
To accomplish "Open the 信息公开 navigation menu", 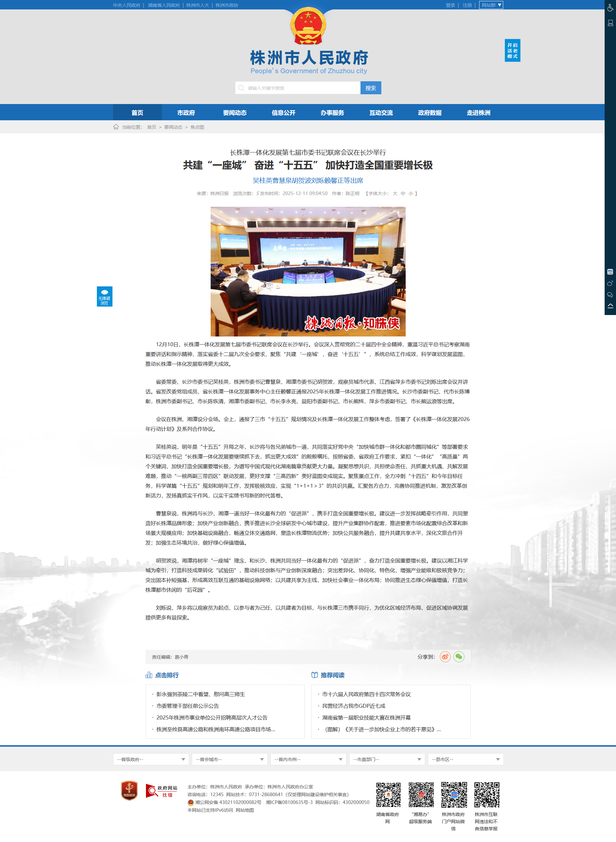I will coord(283,112).
